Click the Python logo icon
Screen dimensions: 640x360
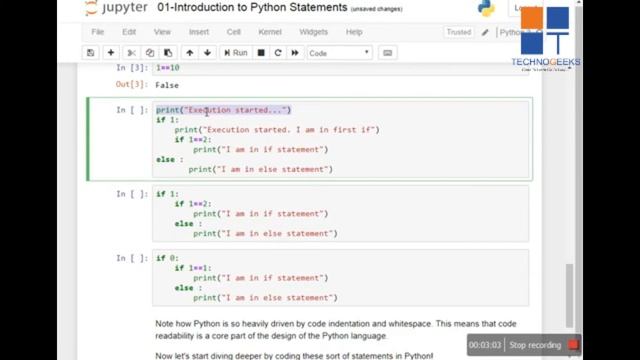coord(486,8)
